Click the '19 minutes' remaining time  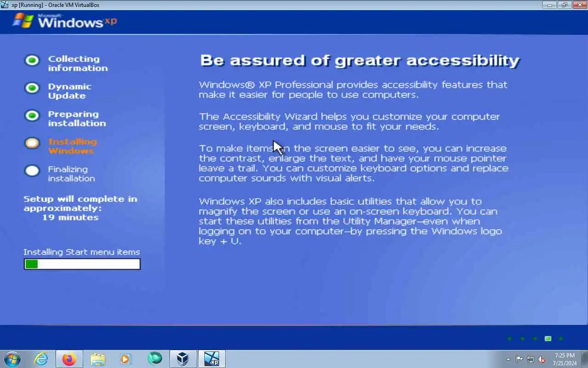(70, 217)
